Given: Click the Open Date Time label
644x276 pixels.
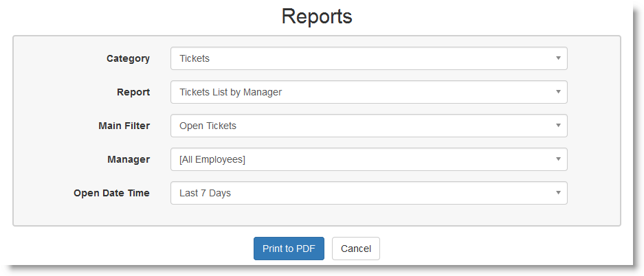Looking at the screenshot, I should [111, 193].
